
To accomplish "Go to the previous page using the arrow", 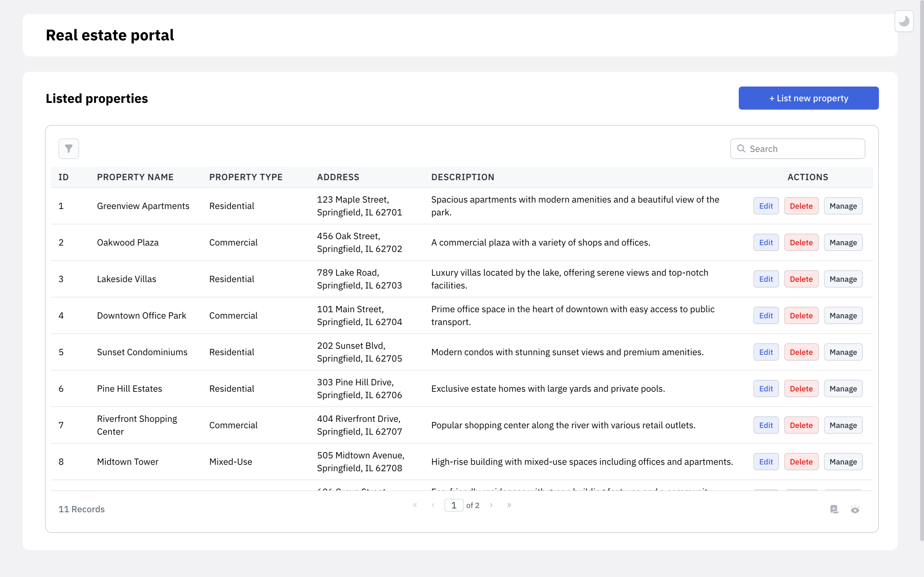I will 433,505.
